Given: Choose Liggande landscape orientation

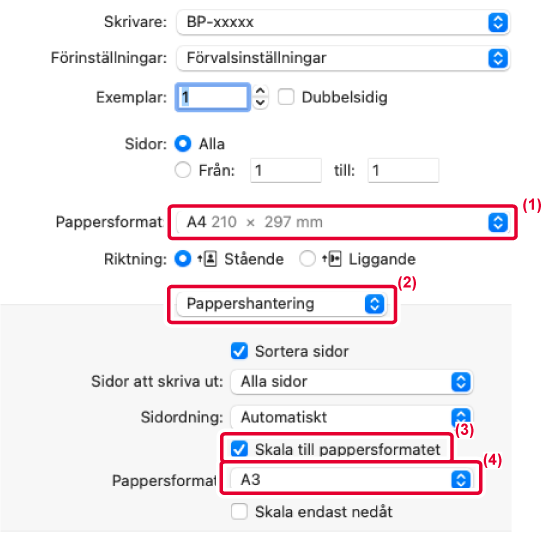Looking at the screenshot, I should pyautogui.click(x=307, y=259).
